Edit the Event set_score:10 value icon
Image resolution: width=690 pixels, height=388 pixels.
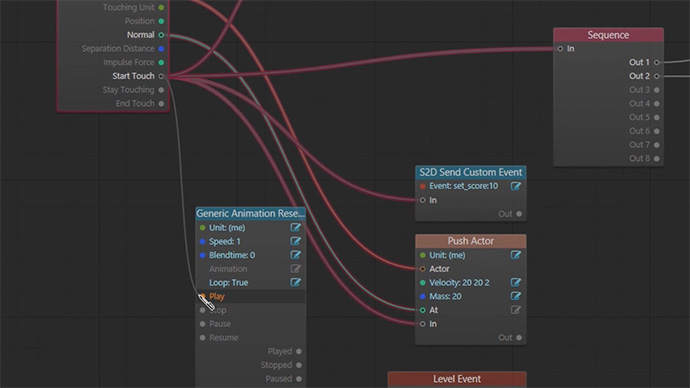click(516, 186)
